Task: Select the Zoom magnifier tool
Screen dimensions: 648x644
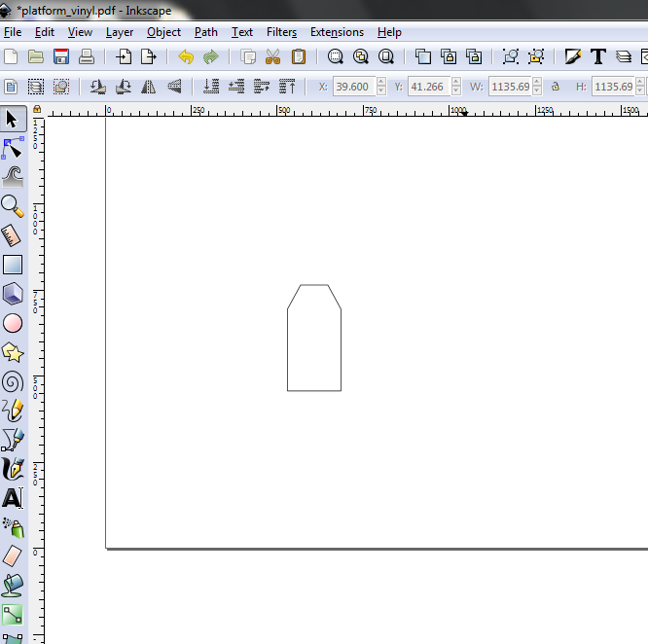Action: coord(13,206)
